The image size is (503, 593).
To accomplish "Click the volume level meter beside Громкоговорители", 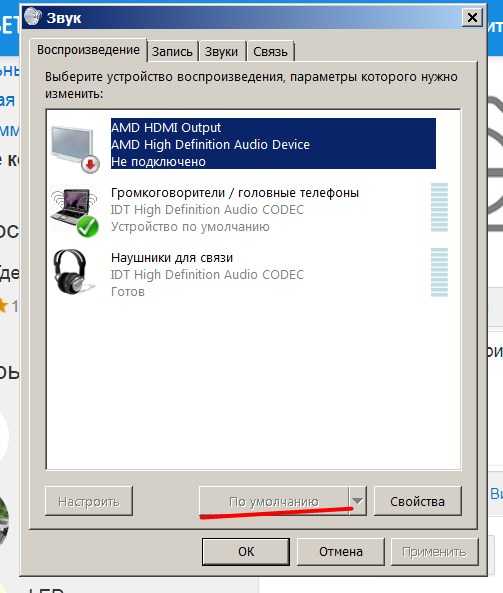I will 439,207.
